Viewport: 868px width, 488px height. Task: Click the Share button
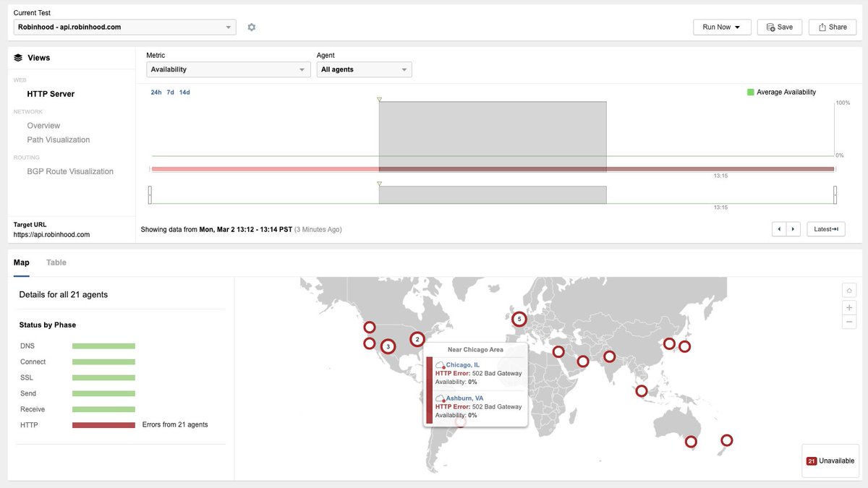tap(833, 27)
